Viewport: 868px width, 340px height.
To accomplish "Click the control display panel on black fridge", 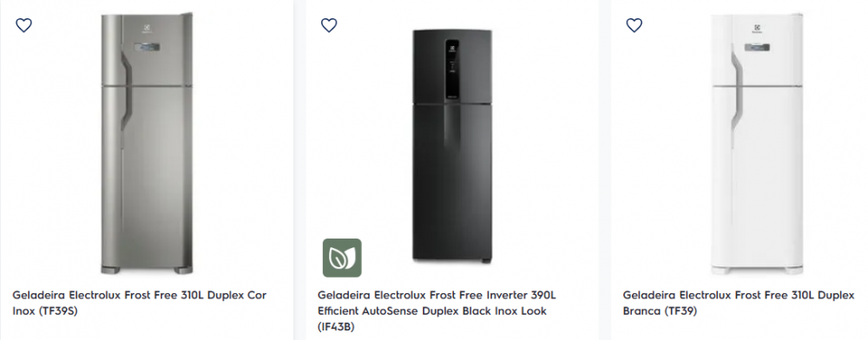I will [x=451, y=71].
